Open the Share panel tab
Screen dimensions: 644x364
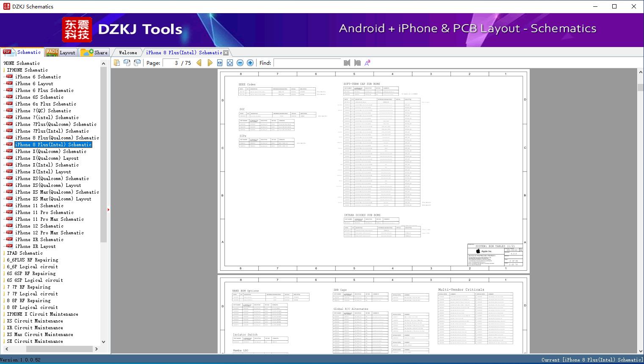click(x=94, y=52)
